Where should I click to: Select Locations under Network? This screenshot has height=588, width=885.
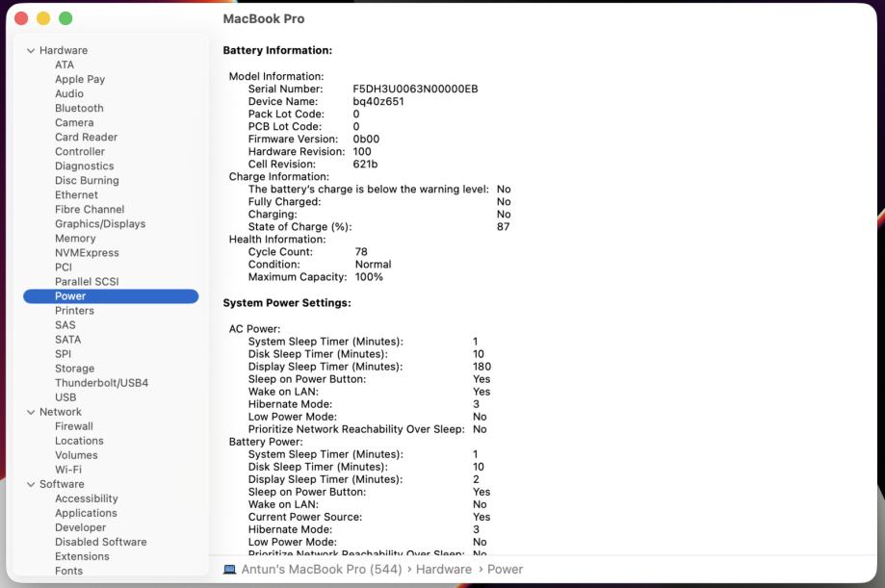click(x=79, y=441)
